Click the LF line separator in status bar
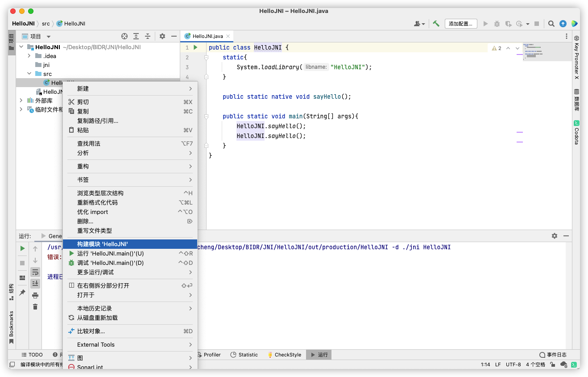 coord(498,364)
